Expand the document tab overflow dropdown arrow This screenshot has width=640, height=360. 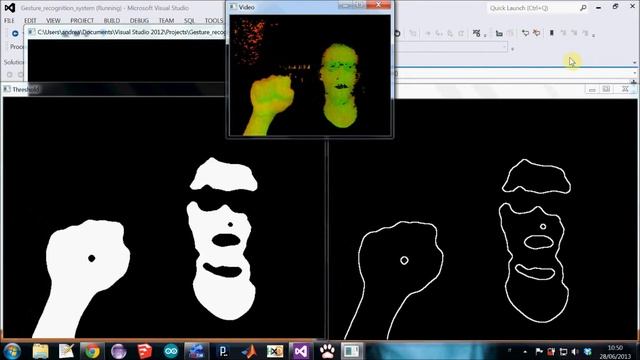[x=635, y=62]
